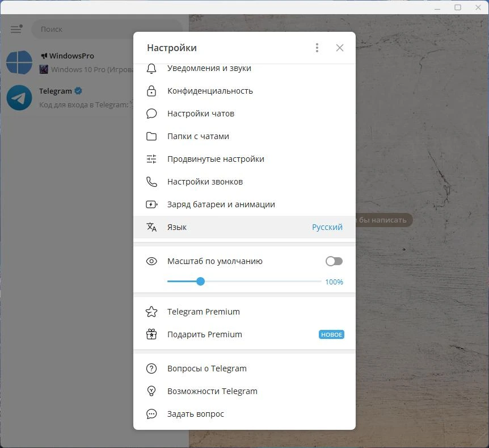Click the phone icon for call settings

tap(151, 182)
